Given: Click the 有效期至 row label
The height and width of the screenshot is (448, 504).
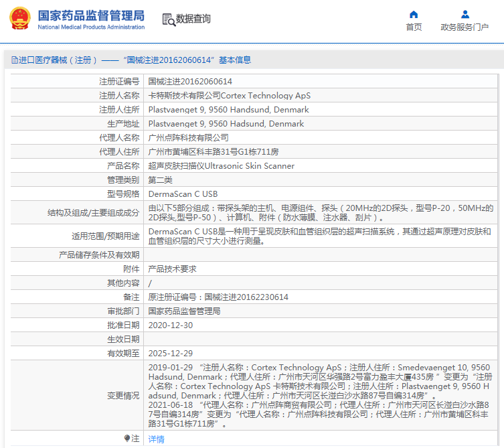Looking at the screenshot, I should coord(123,354).
